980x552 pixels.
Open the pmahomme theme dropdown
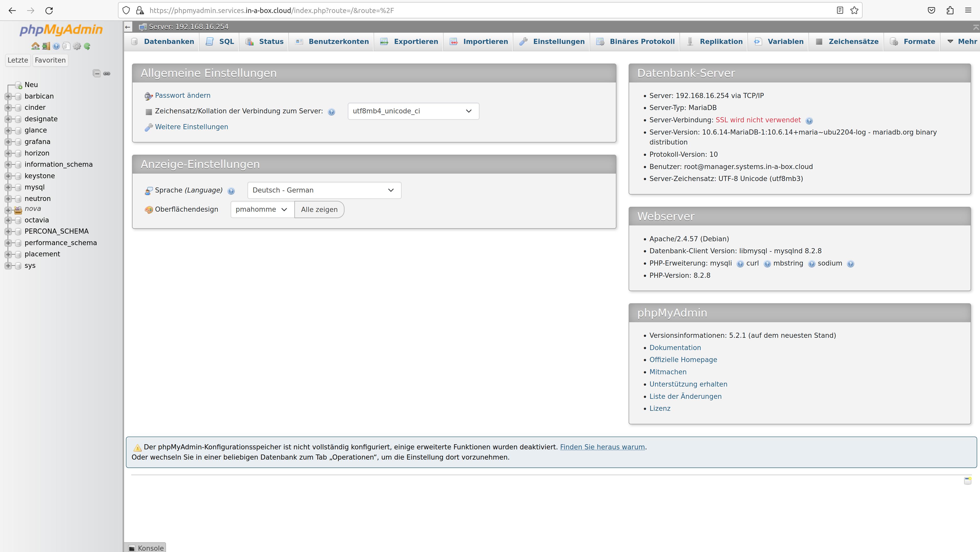click(x=262, y=210)
